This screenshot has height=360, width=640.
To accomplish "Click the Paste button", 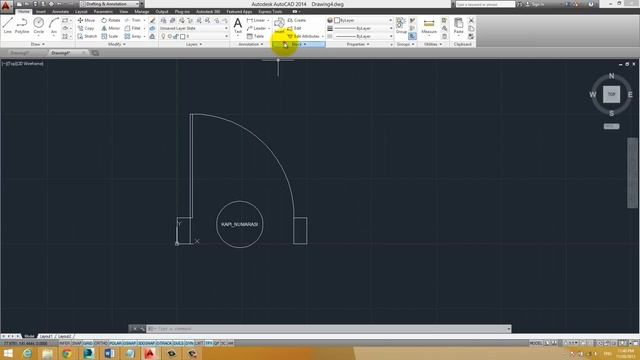I will click(458, 26).
